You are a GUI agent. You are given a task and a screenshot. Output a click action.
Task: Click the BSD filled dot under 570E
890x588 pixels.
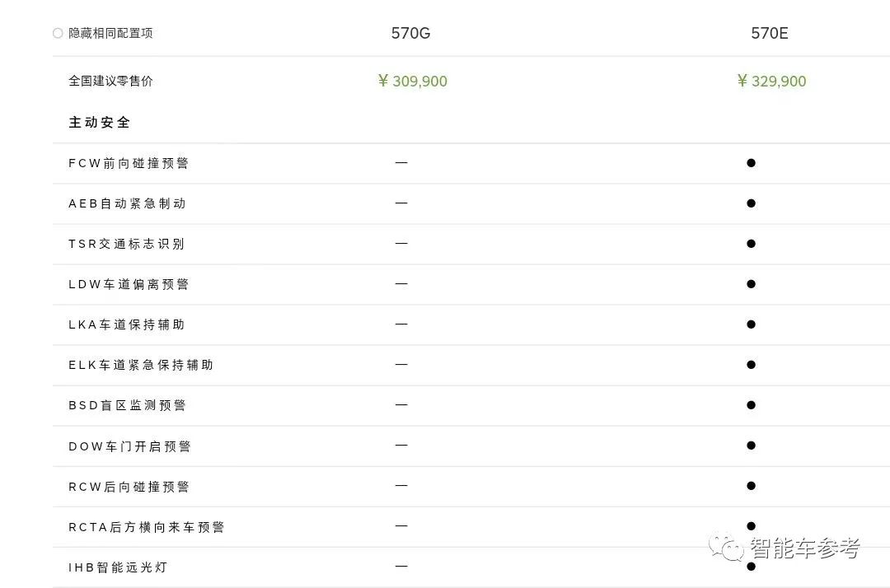coord(751,405)
